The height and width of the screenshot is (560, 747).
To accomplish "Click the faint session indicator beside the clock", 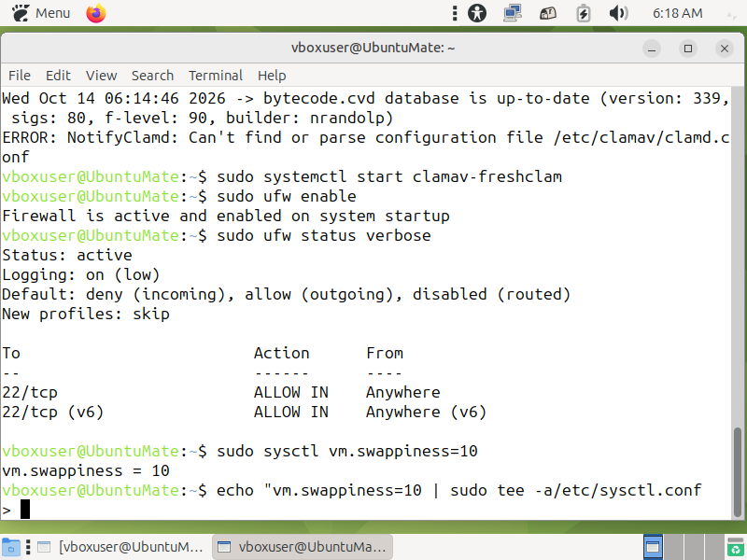I will click(731, 16).
